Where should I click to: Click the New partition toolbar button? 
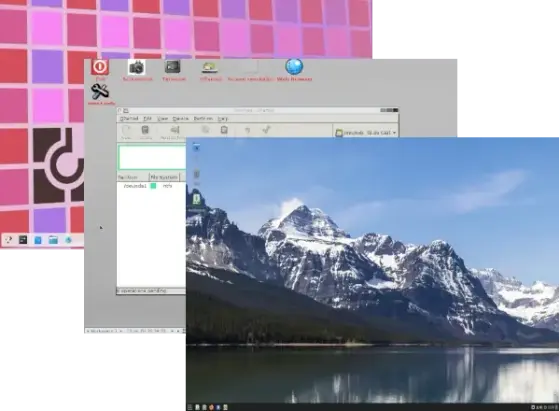[126, 132]
